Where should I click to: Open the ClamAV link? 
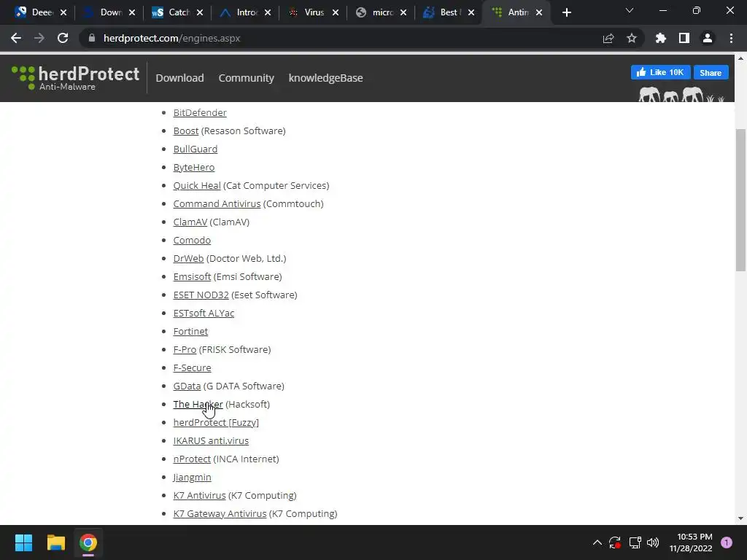tap(190, 222)
